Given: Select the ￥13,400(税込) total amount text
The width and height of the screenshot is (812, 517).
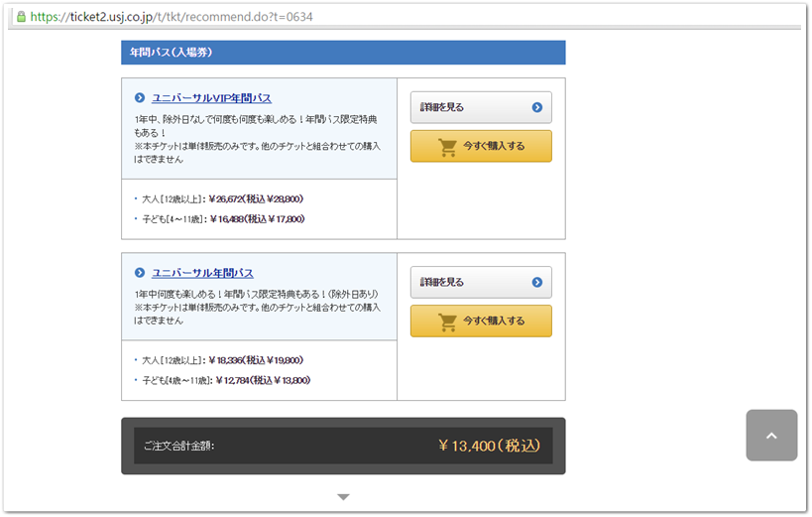Looking at the screenshot, I should pyautogui.click(x=489, y=446).
